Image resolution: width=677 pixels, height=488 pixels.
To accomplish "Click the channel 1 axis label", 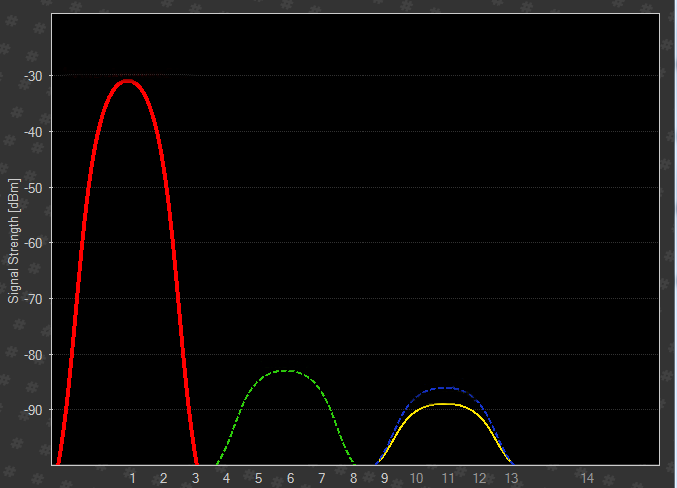I will [x=133, y=478].
